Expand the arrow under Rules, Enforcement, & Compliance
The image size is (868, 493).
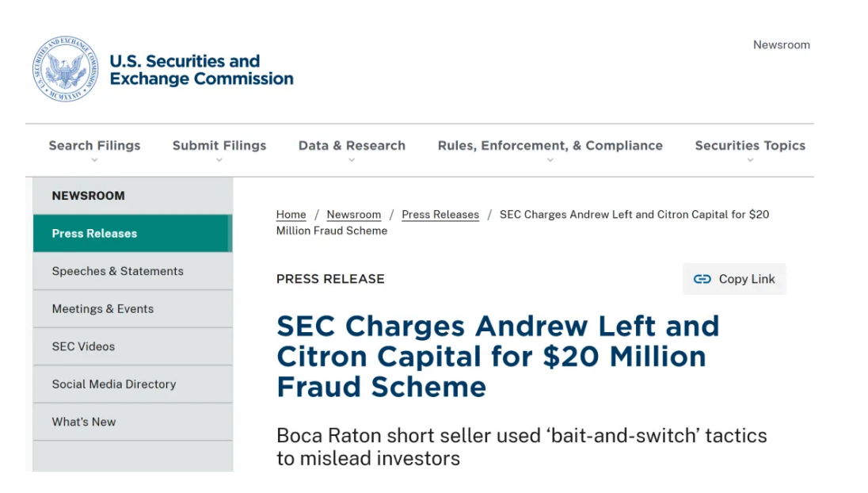550,160
